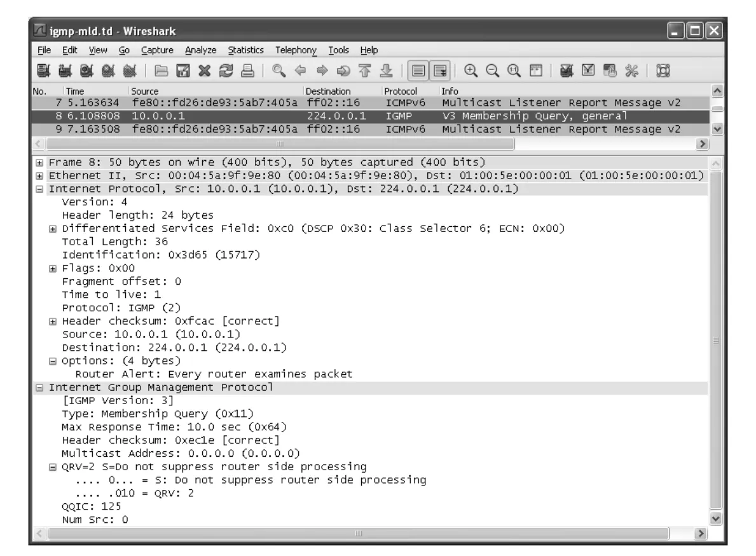Start a new live capture icon
This screenshot has height=556, width=756.
click(86, 71)
